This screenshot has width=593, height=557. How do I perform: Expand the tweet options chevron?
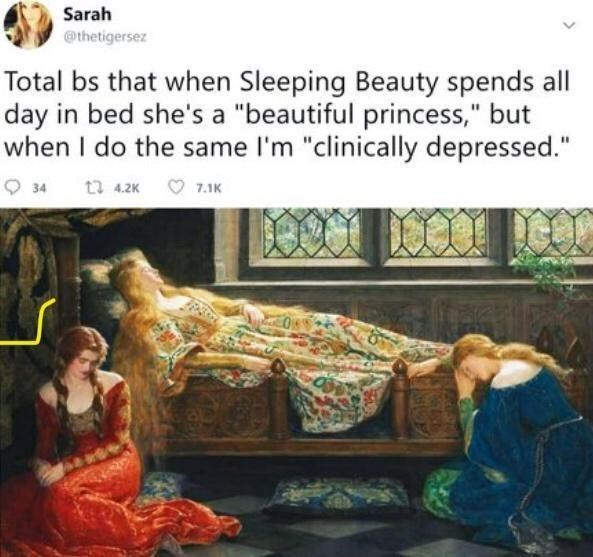[x=569, y=26]
